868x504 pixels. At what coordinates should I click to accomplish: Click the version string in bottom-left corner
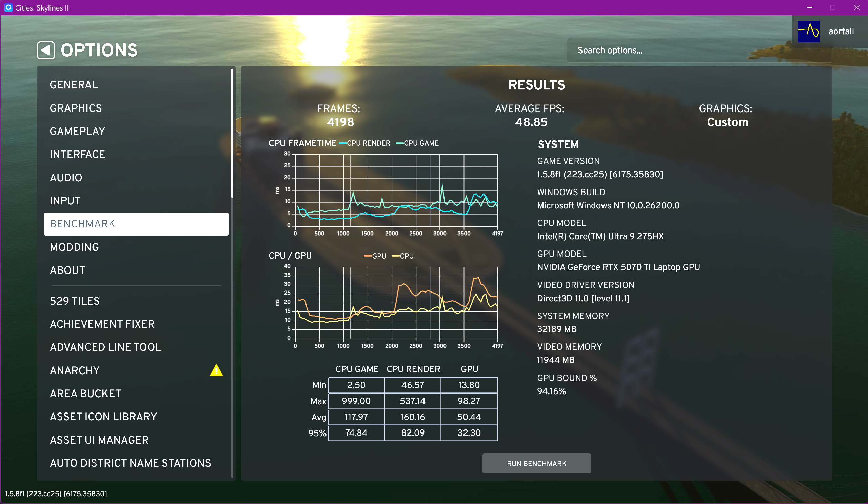[56, 494]
